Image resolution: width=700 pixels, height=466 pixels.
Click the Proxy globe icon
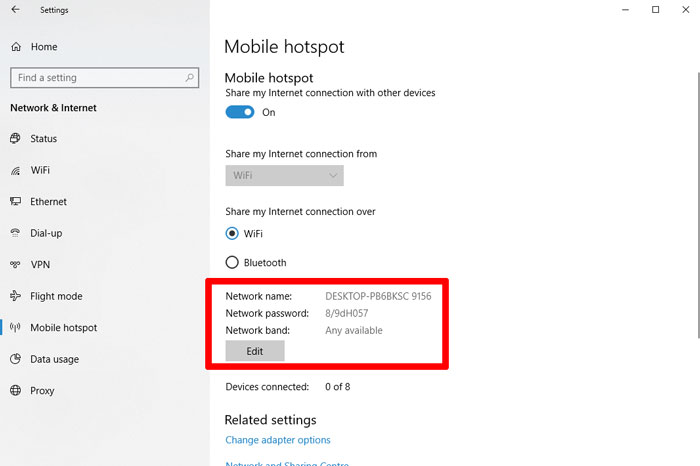[16, 391]
